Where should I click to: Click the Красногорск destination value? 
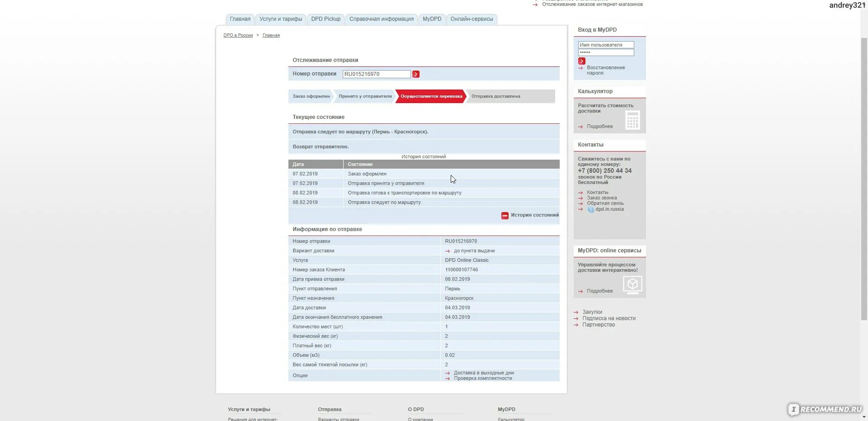point(459,298)
